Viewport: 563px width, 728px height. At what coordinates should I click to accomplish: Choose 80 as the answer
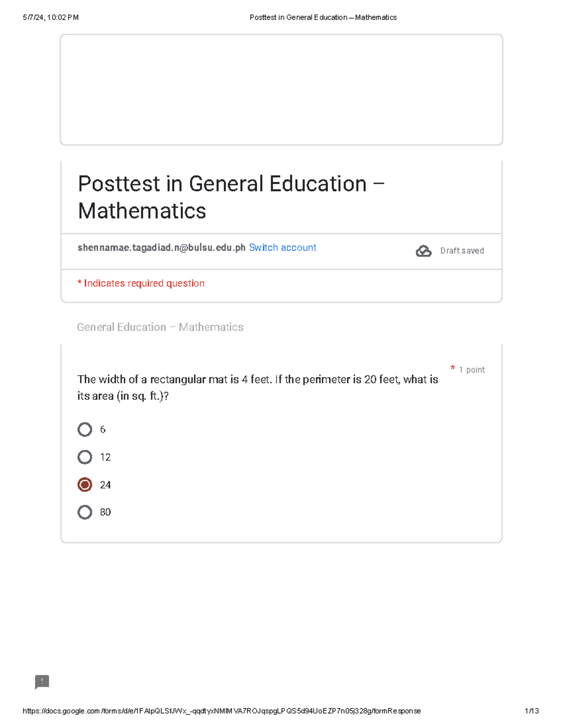click(106, 512)
